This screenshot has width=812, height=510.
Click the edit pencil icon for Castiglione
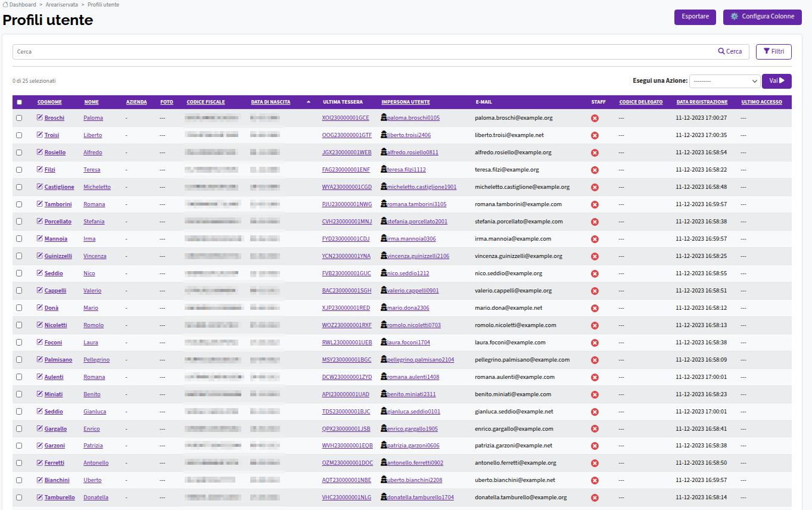40,187
